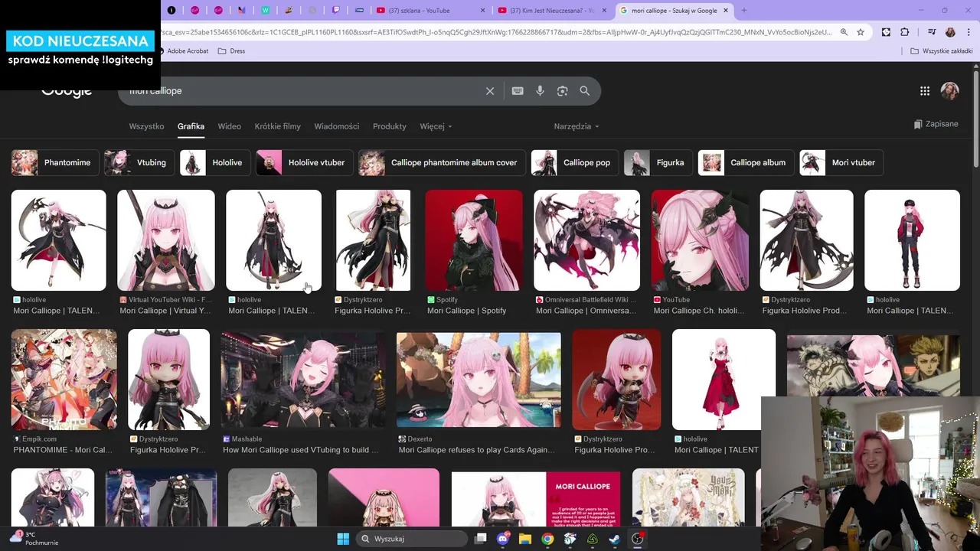Open OBS Studio from the taskbar

coord(637,539)
